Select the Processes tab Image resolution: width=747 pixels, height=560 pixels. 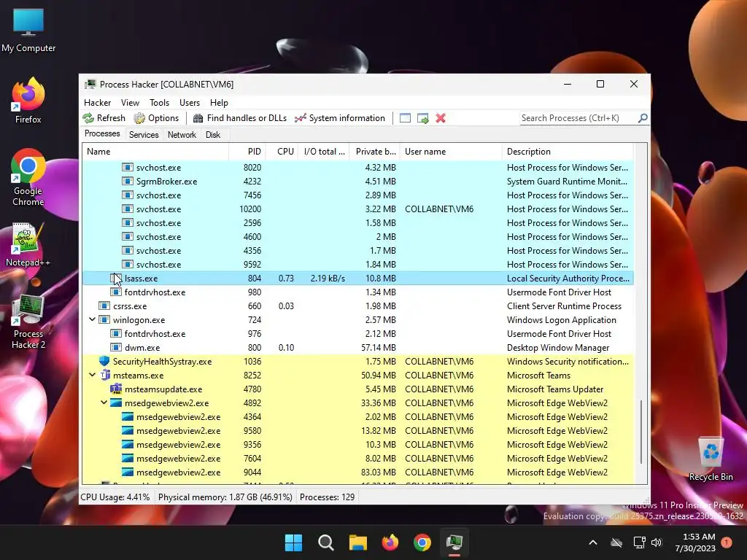click(x=102, y=134)
